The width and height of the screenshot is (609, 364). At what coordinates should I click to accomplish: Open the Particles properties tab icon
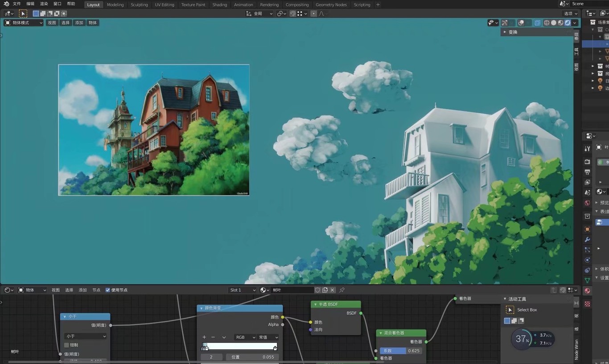(x=587, y=250)
